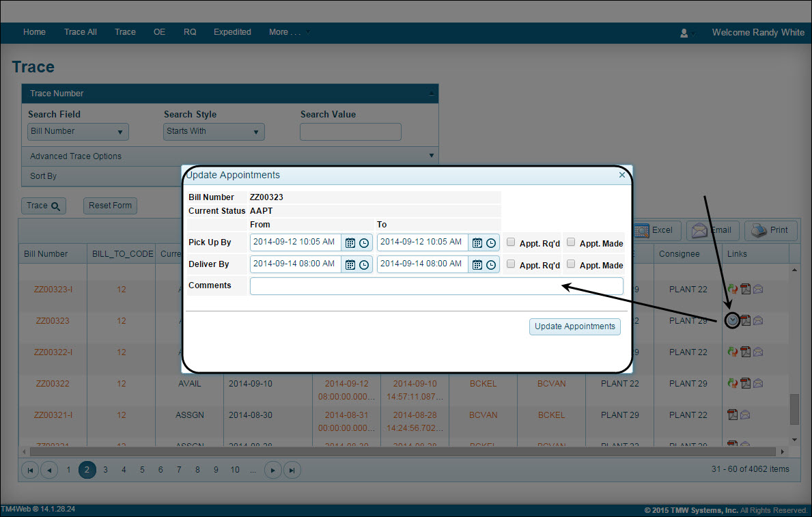The height and width of the screenshot is (517, 812).
Task: Check Pick Up By Appt. Made checkbox
Action: click(571, 242)
